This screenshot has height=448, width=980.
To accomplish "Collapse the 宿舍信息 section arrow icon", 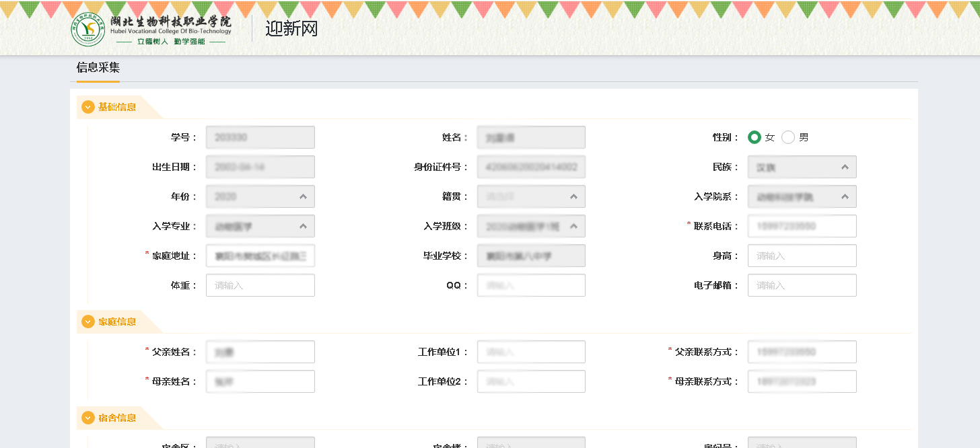I will click(88, 418).
